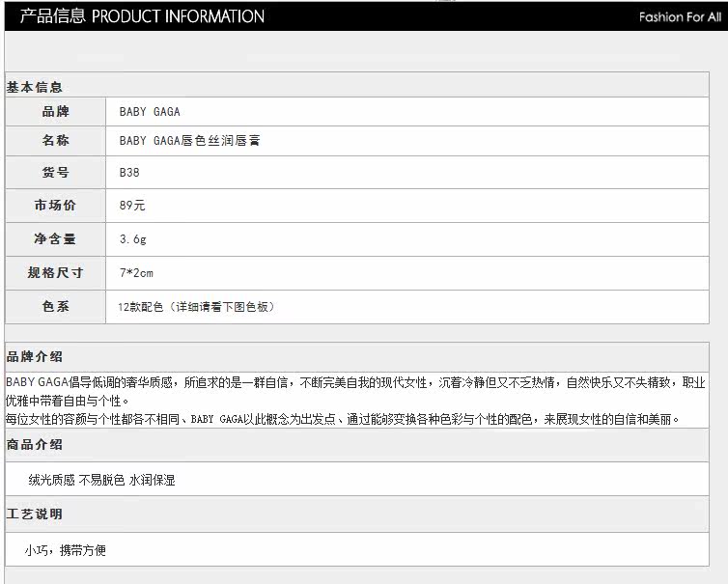Click the '色系' label cell
Viewport: 728px width, 584px height.
pyautogui.click(x=56, y=306)
